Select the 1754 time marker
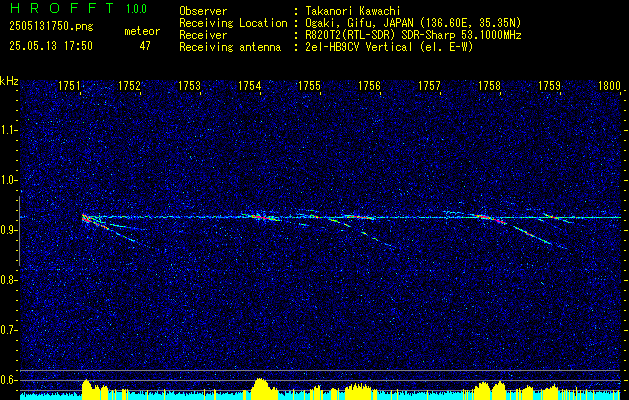Screen dimensions: 629x400 (x=250, y=85)
